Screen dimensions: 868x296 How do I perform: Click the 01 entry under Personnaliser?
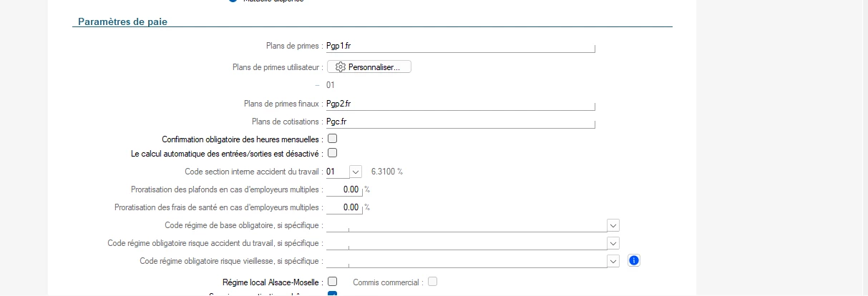[331, 85]
